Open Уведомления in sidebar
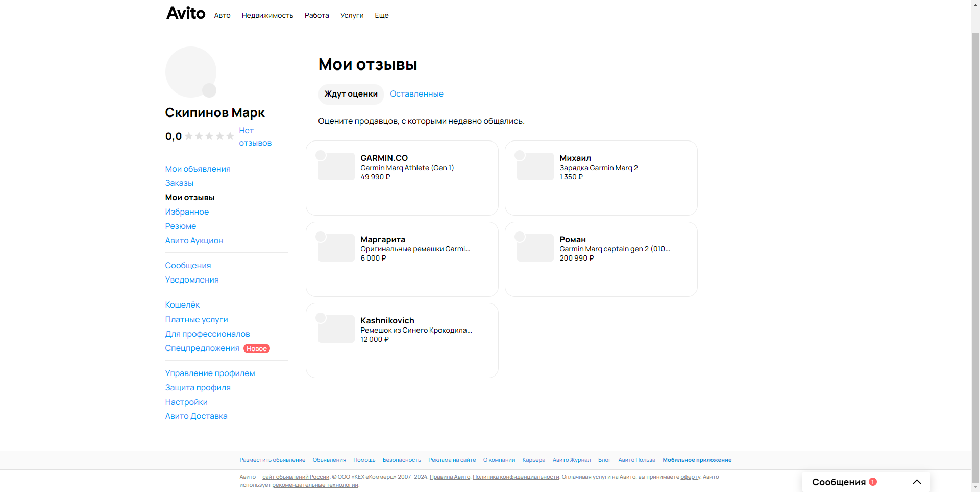Image resolution: width=980 pixels, height=492 pixels. click(192, 280)
